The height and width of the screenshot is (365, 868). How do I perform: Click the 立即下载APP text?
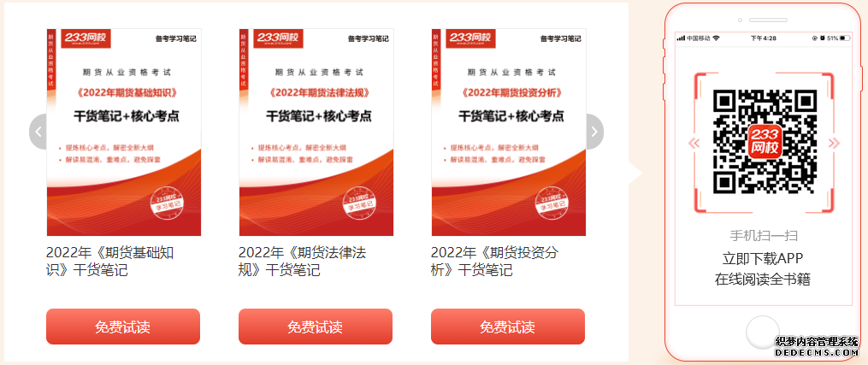click(763, 258)
